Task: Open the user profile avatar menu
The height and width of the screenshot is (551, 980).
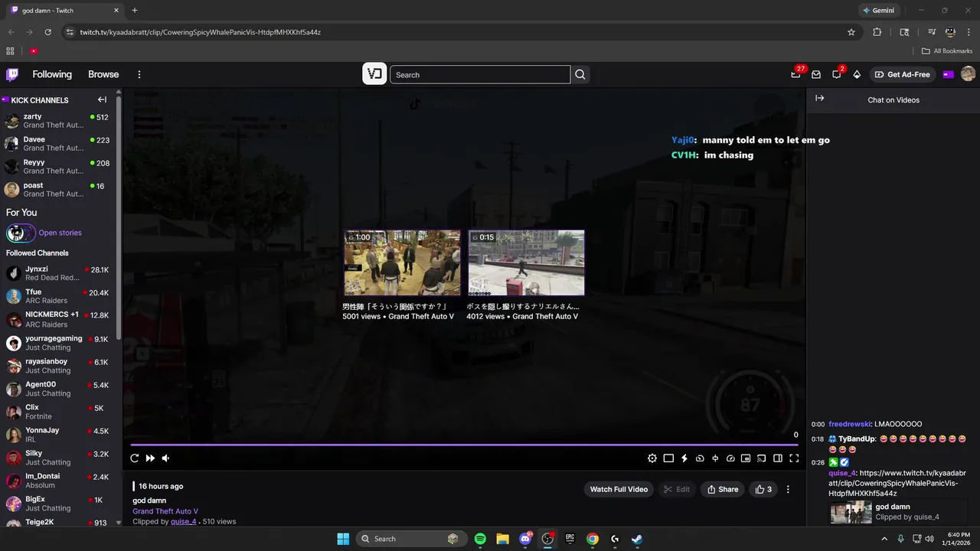Action: pos(968,74)
